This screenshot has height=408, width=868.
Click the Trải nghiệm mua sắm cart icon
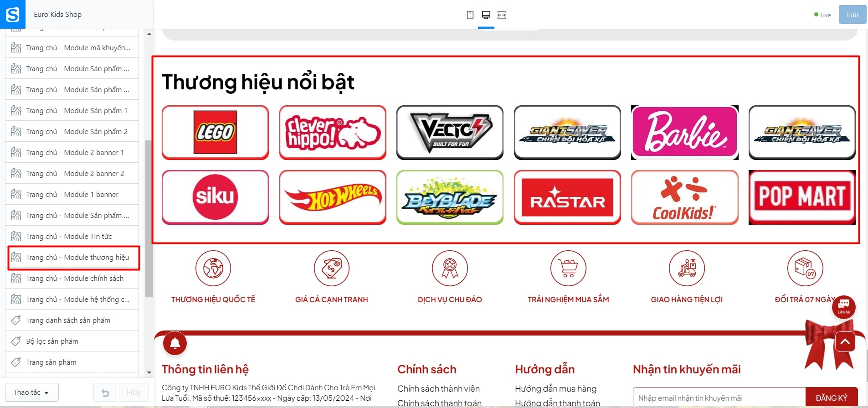568,268
